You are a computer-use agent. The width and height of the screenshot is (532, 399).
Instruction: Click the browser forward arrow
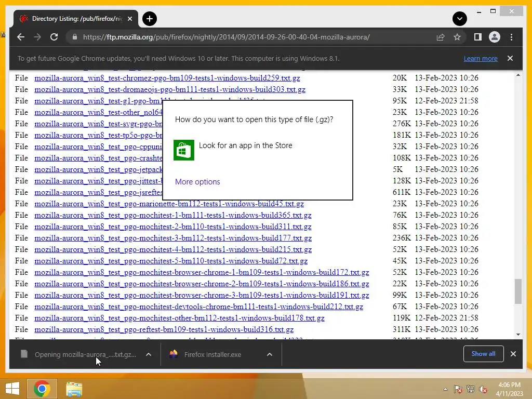click(x=37, y=37)
